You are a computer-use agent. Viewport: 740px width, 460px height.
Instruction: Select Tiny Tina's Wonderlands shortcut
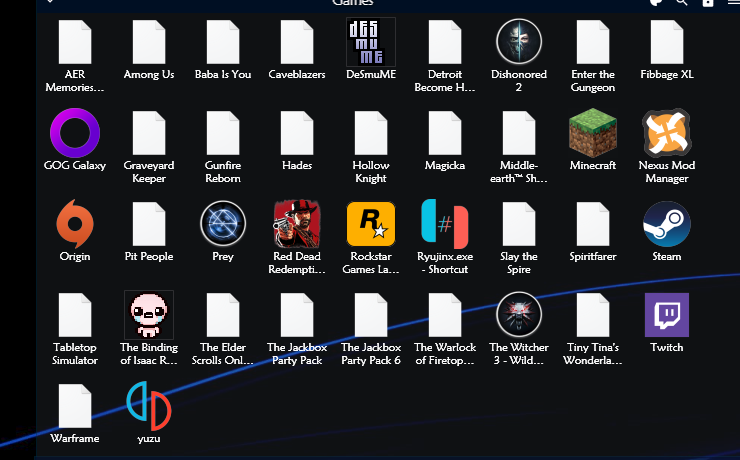593,315
